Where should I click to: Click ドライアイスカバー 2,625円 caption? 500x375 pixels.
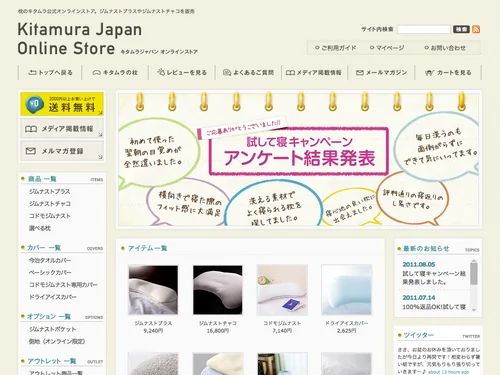[x=347, y=327]
